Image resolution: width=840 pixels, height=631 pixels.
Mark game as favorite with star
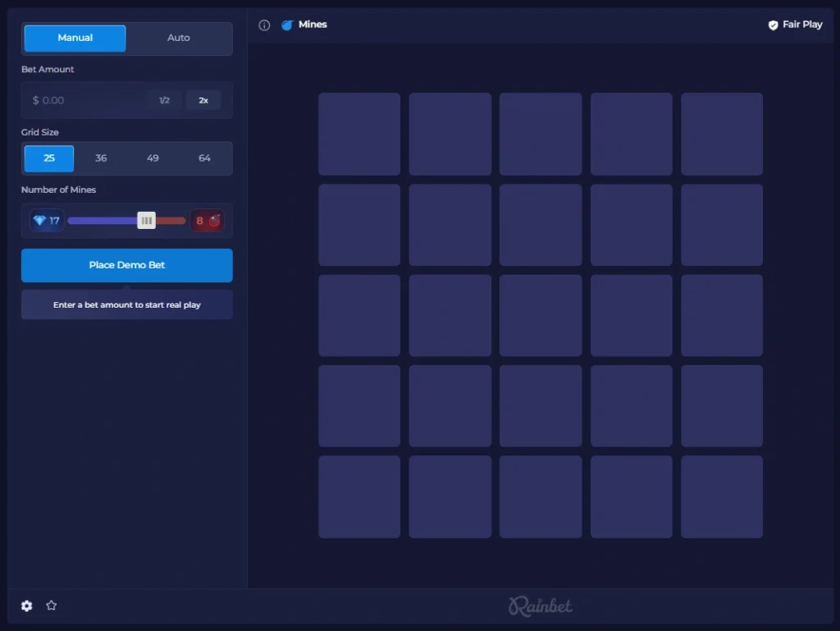(x=52, y=606)
